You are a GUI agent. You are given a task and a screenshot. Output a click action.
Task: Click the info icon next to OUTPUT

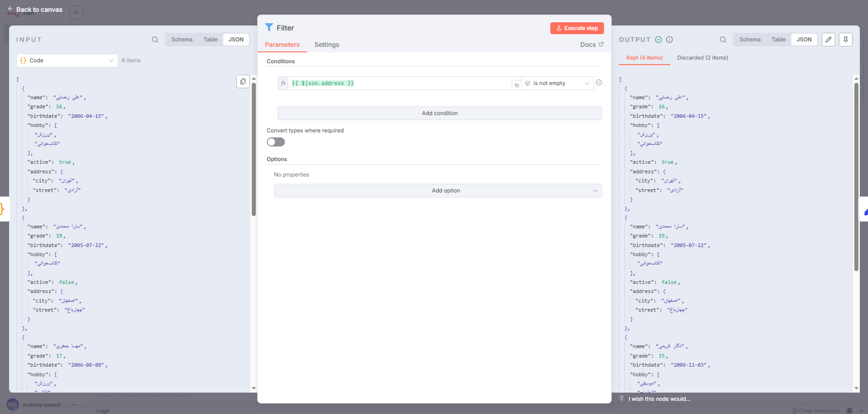[x=669, y=40]
